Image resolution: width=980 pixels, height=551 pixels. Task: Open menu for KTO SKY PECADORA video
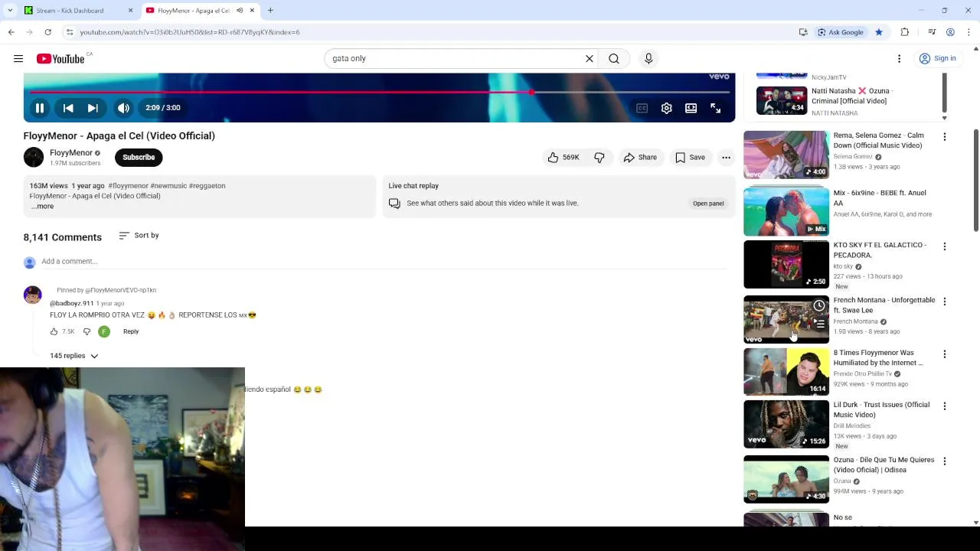[x=944, y=246]
